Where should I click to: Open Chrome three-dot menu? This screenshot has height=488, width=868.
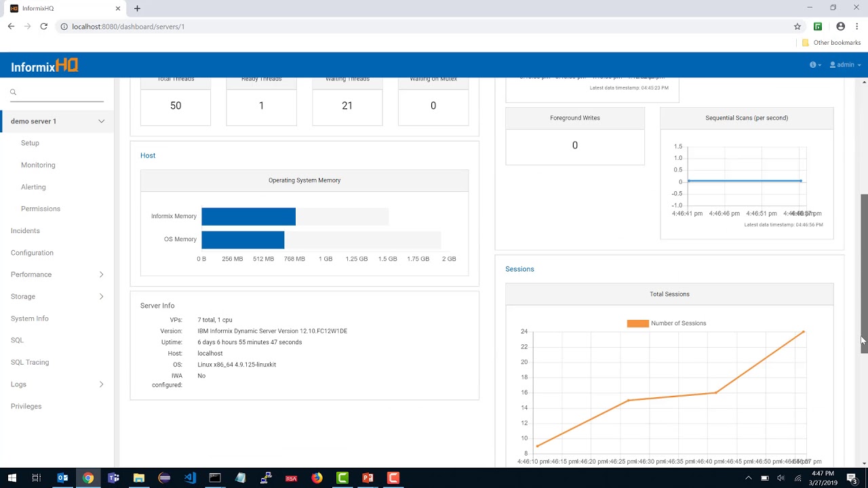857,26
